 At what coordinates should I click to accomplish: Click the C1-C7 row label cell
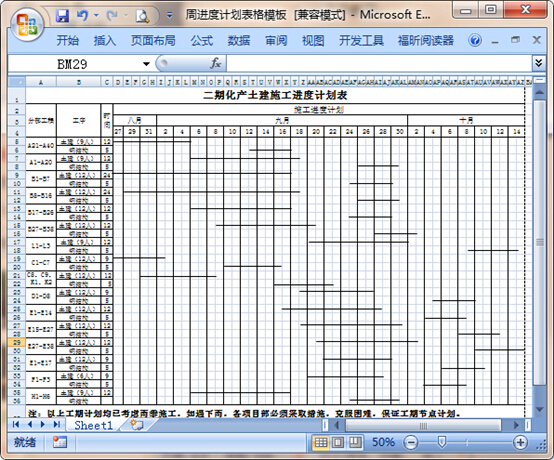click(41, 263)
